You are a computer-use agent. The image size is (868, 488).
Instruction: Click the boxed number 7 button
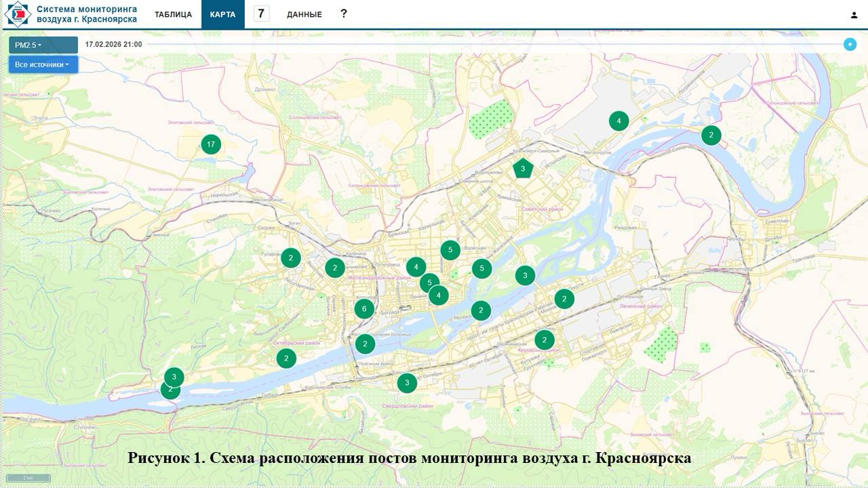coord(261,14)
